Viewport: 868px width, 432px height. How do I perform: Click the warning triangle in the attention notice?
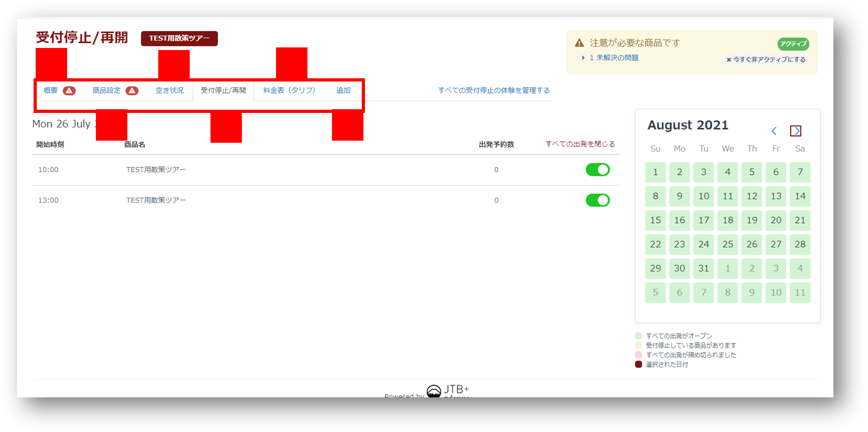(579, 43)
